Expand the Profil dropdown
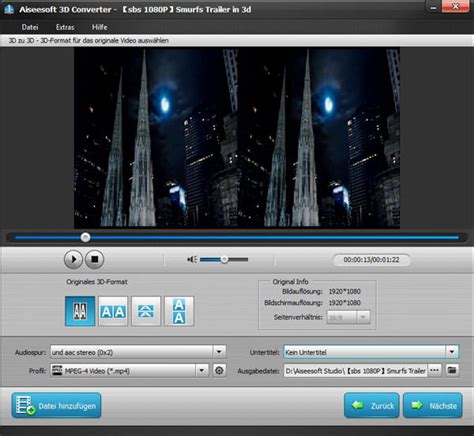The height and width of the screenshot is (436, 474). pyautogui.click(x=202, y=371)
